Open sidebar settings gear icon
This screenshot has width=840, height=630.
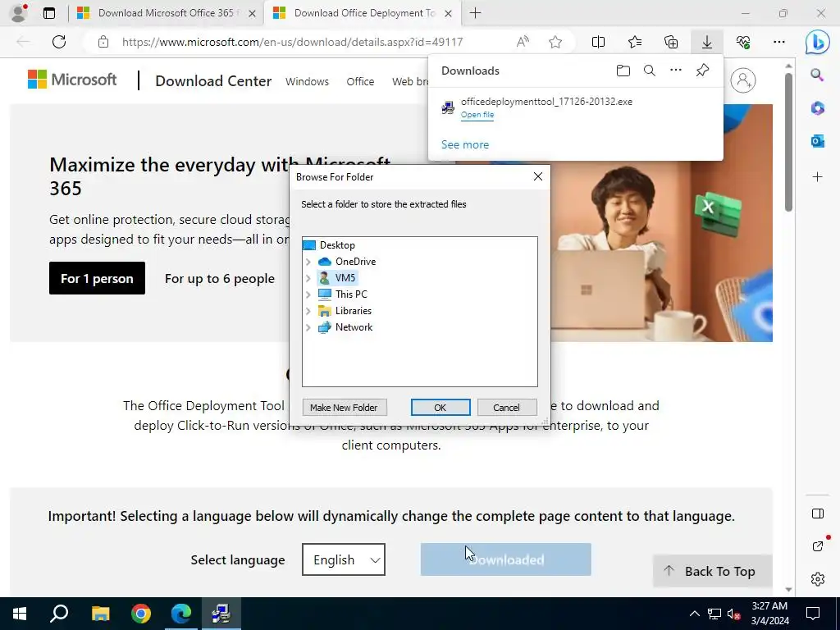pos(818,579)
